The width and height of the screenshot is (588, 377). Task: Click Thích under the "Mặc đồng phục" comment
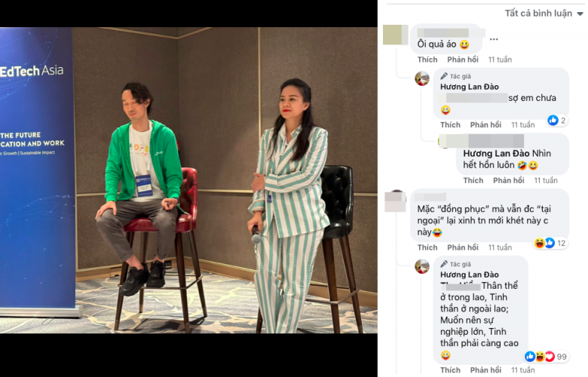point(427,247)
